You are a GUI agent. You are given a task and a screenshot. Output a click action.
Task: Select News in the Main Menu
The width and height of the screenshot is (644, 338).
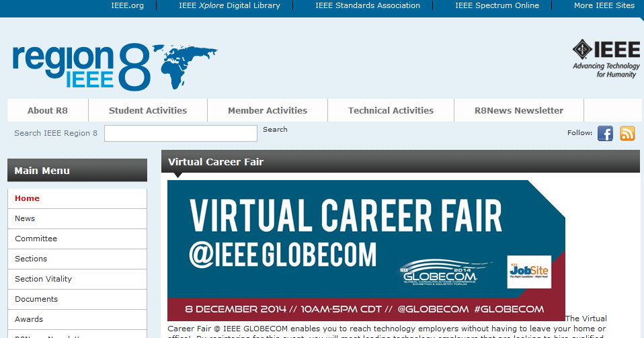tap(77, 218)
